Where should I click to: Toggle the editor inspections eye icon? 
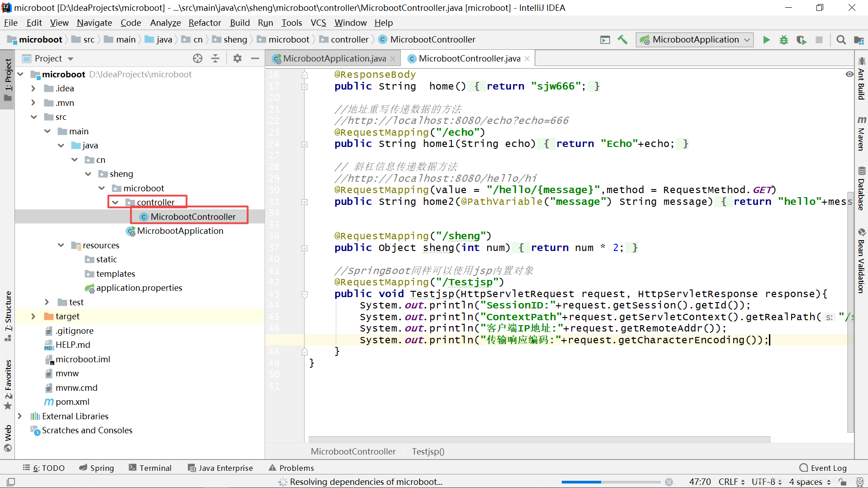point(849,74)
